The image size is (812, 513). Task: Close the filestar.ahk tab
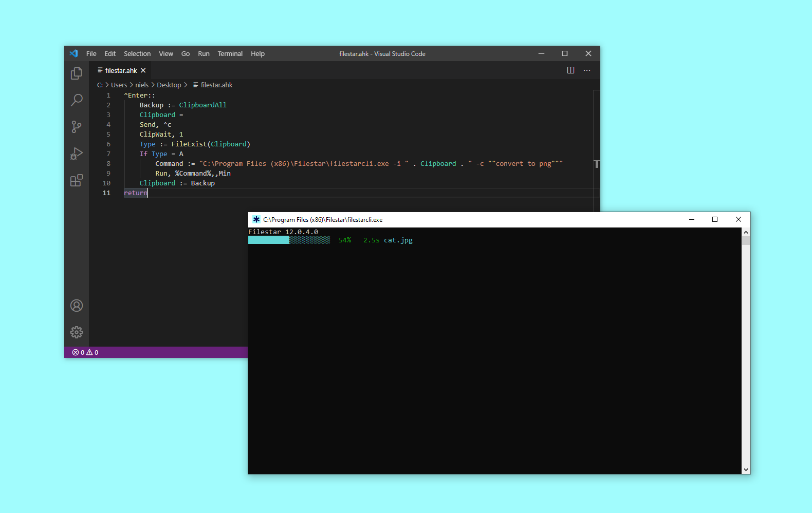tap(143, 70)
